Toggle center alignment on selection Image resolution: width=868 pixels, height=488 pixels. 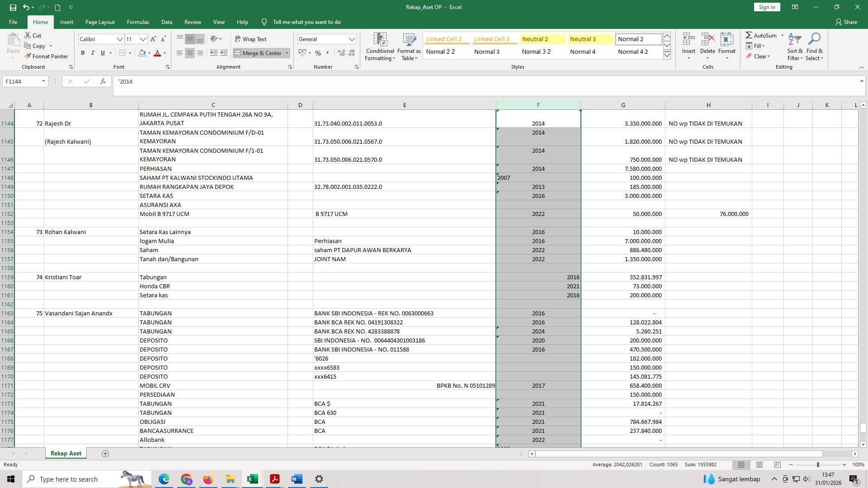click(x=190, y=53)
